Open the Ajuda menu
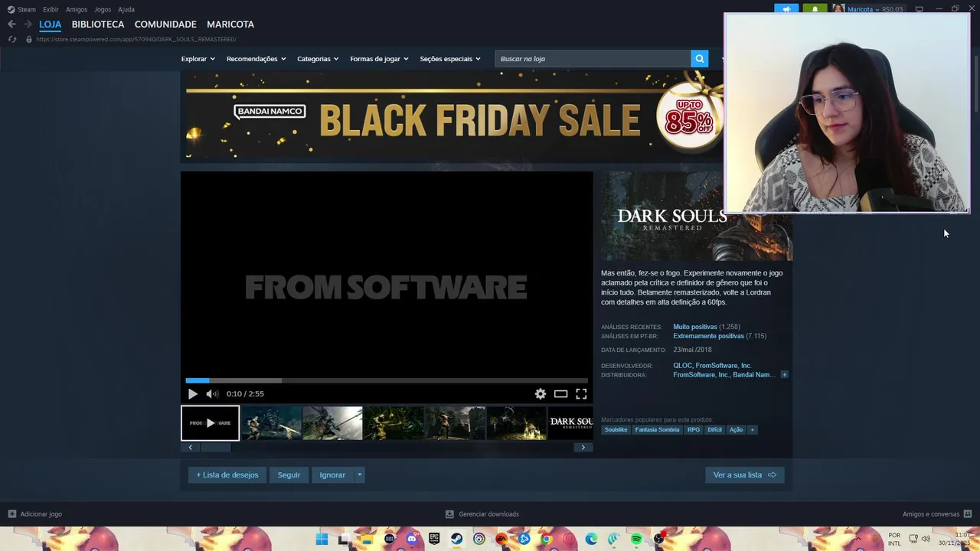 pos(126,9)
